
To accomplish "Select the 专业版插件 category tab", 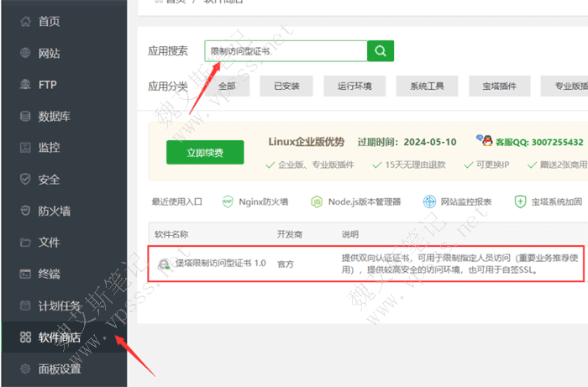I will [x=564, y=86].
